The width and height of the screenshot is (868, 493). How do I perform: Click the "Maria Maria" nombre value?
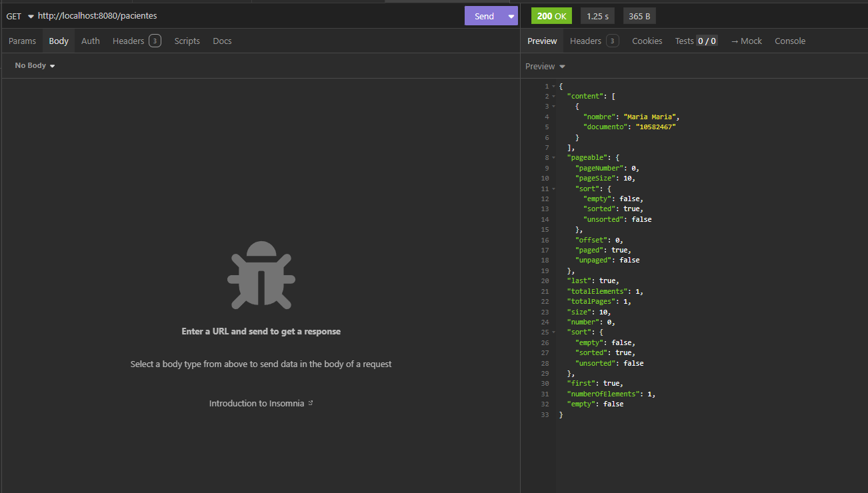click(650, 117)
